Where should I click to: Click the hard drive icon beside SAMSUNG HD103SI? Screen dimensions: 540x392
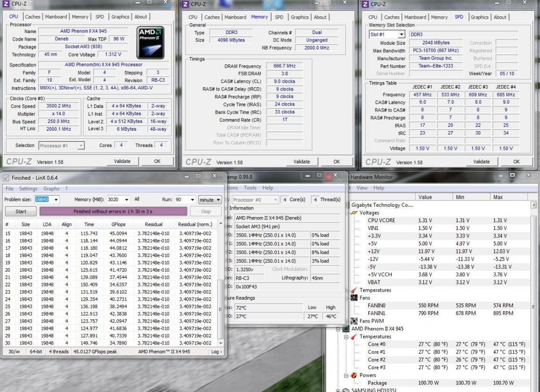point(346,390)
